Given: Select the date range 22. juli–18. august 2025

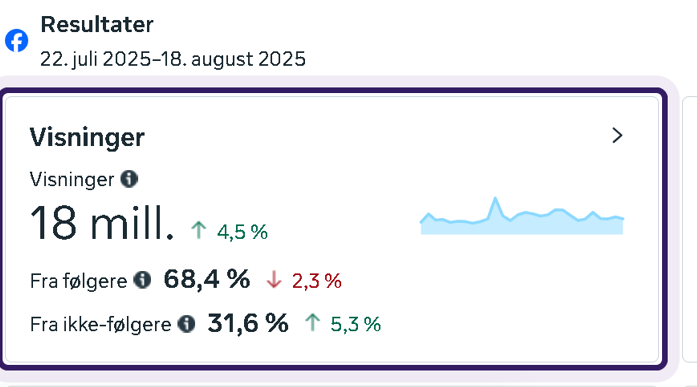Looking at the screenshot, I should pyautogui.click(x=173, y=59).
